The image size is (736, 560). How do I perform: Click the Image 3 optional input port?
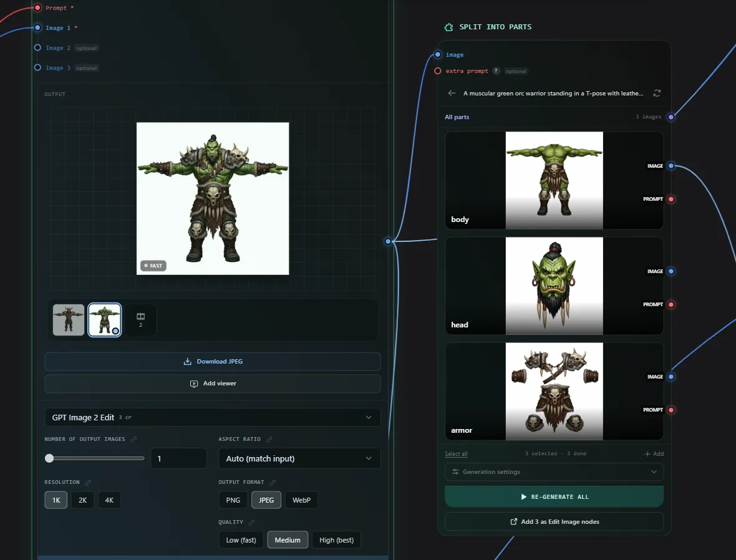tap(37, 67)
